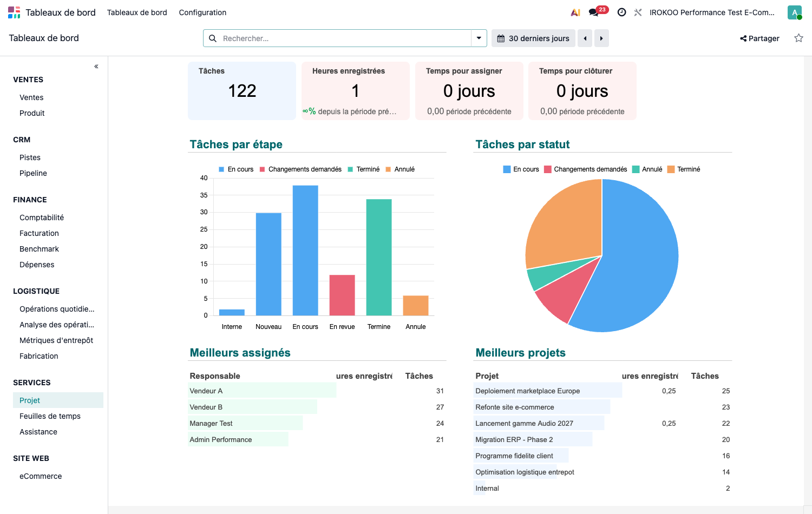Open the Benchmark dashboard
This screenshot has height=514, width=812.
(x=39, y=249)
